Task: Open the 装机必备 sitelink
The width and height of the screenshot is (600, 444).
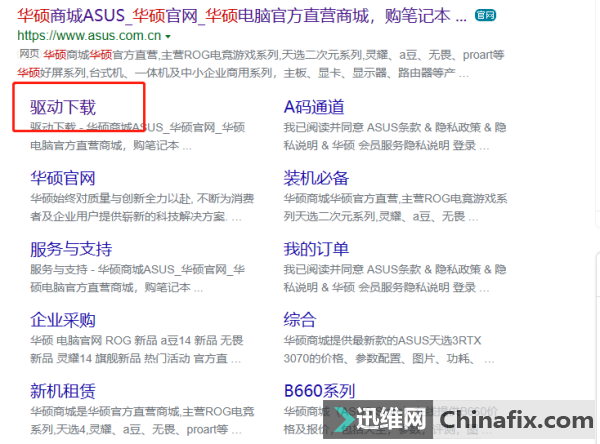Action: coord(316,178)
